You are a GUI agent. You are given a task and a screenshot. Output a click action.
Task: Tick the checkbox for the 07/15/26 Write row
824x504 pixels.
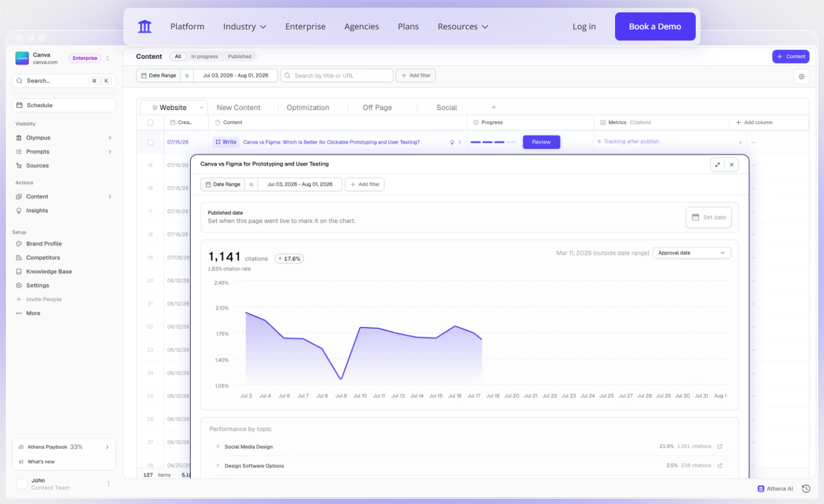[x=150, y=142]
